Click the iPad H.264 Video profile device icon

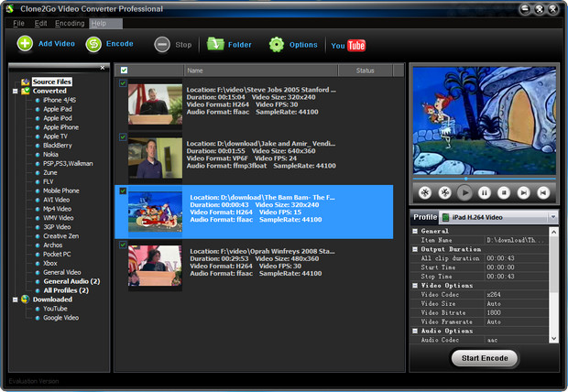click(x=445, y=217)
